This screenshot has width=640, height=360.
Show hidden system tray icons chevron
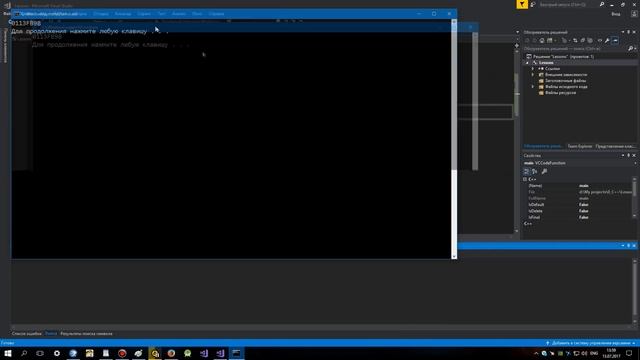[536, 353]
